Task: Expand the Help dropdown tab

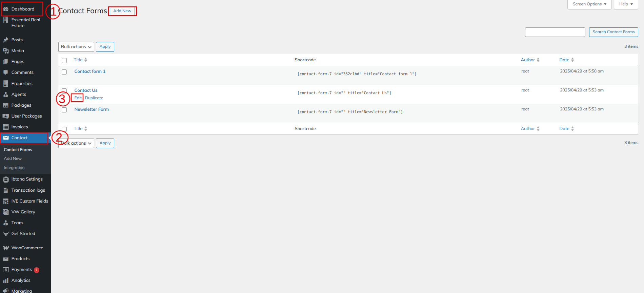Action: (626, 4)
